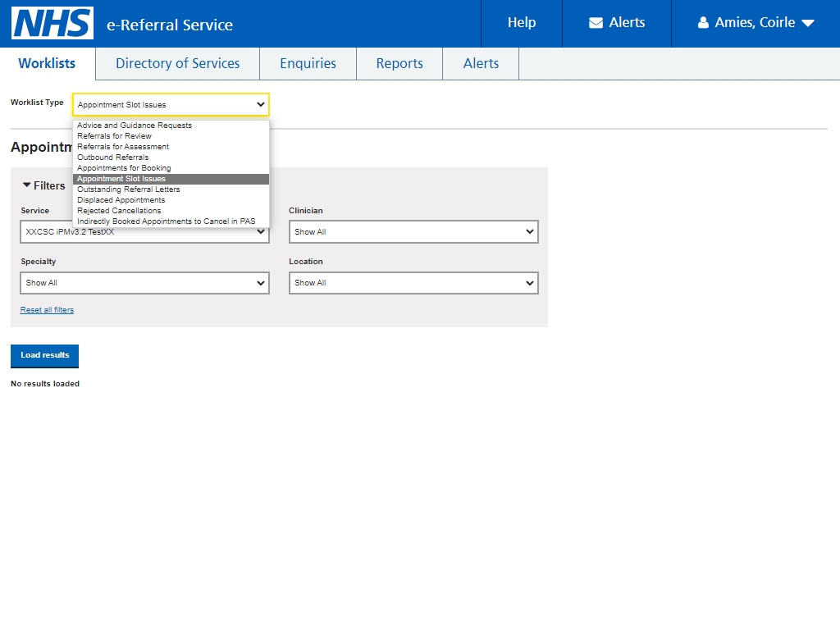This screenshot has height=630, width=840.
Task: Select Displaced Appointments option
Action: (x=171, y=200)
